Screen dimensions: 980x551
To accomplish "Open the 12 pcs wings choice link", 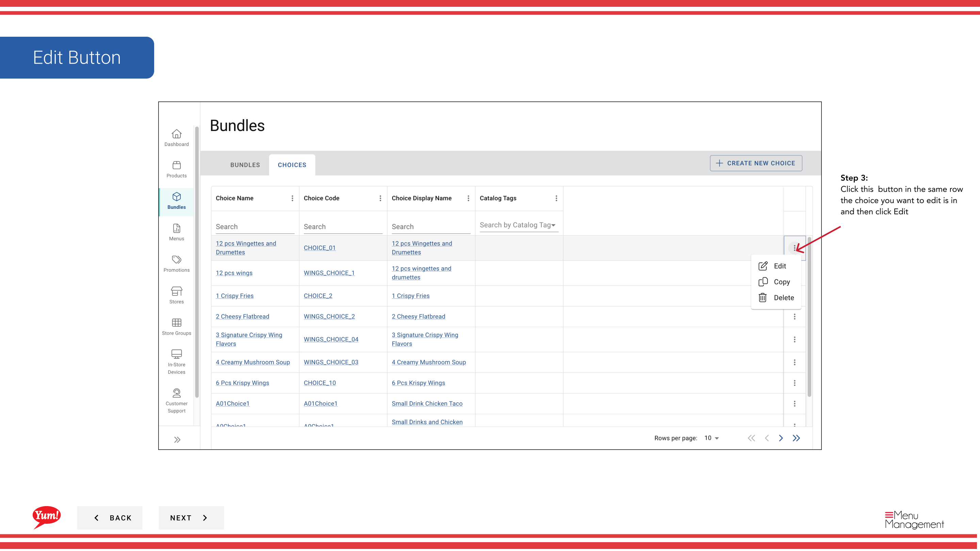I will click(x=234, y=273).
